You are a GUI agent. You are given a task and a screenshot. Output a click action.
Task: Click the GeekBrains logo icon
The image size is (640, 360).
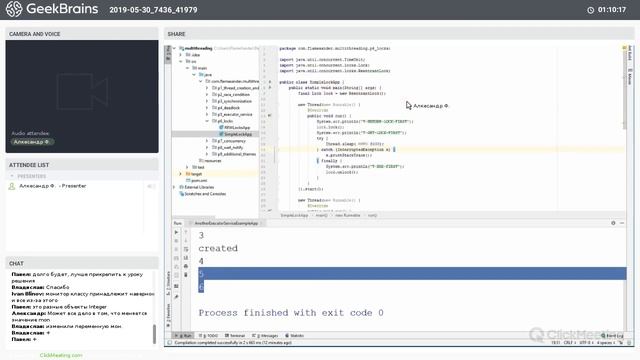point(14,9)
